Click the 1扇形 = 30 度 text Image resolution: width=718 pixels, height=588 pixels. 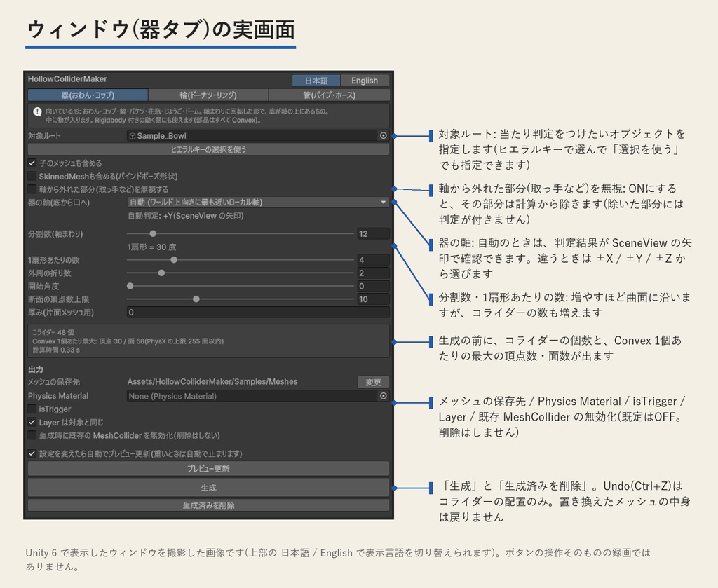(151, 247)
